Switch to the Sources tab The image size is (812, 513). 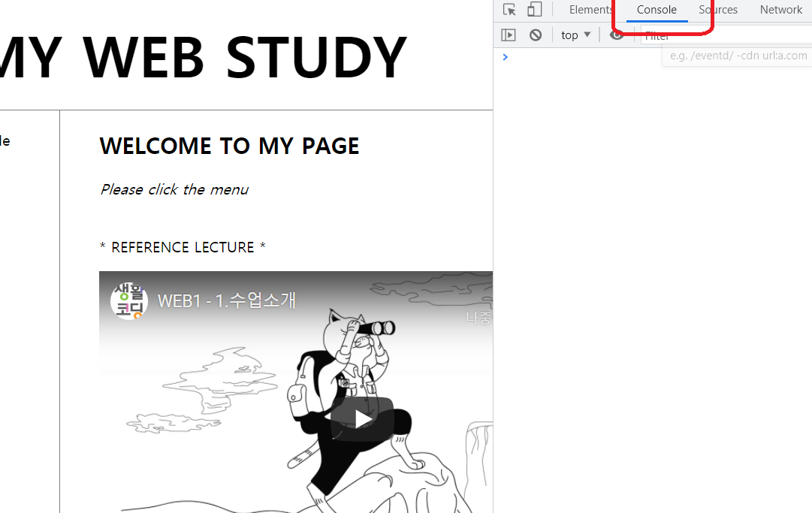[x=718, y=10]
